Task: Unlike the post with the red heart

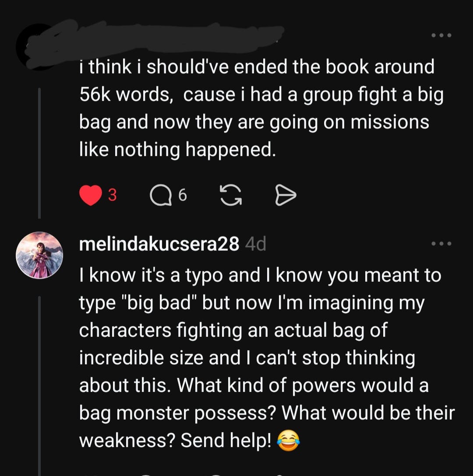Action: tap(91, 195)
